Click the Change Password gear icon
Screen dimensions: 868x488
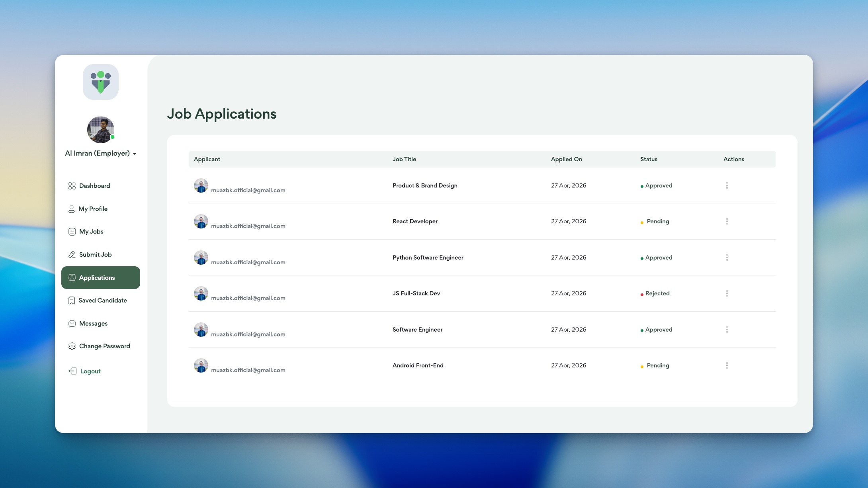tap(72, 346)
